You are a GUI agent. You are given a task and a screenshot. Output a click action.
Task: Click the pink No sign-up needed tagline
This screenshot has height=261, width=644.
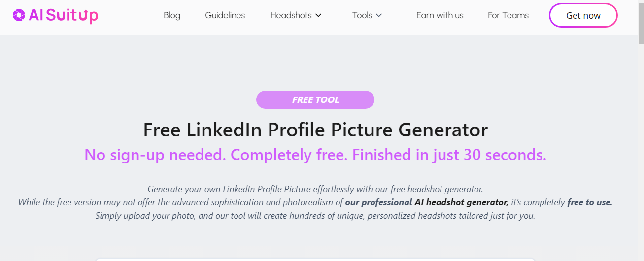[315, 155]
